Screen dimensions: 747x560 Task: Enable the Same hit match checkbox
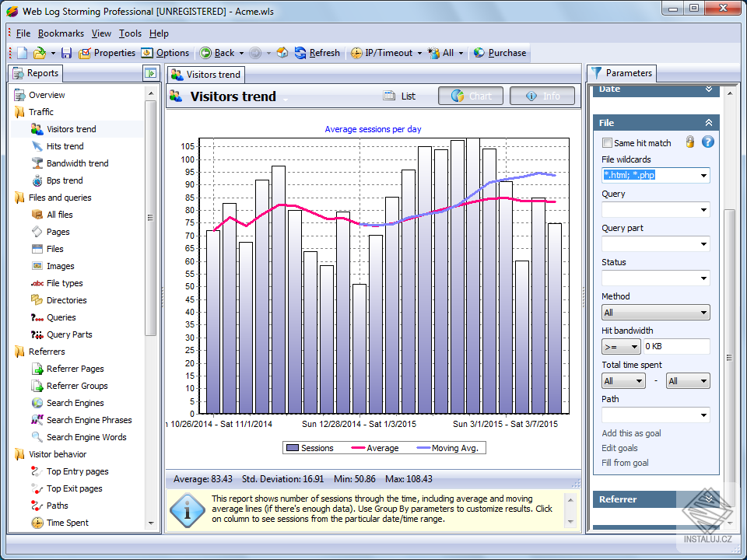(x=607, y=143)
